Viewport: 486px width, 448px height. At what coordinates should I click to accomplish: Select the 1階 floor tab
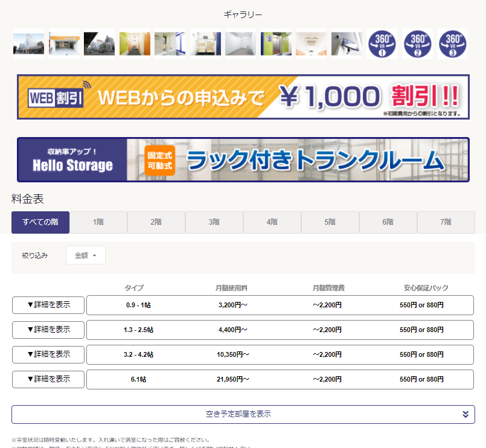[x=98, y=222]
